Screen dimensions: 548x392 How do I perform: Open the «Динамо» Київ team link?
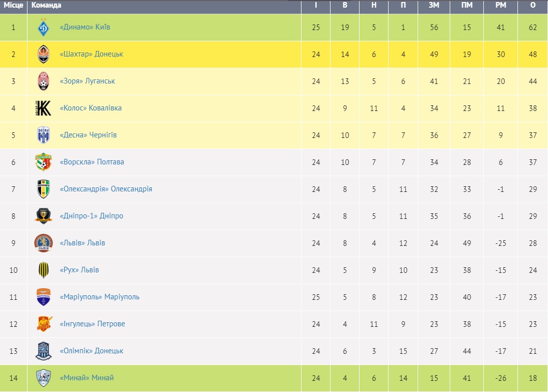[x=85, y=27]
